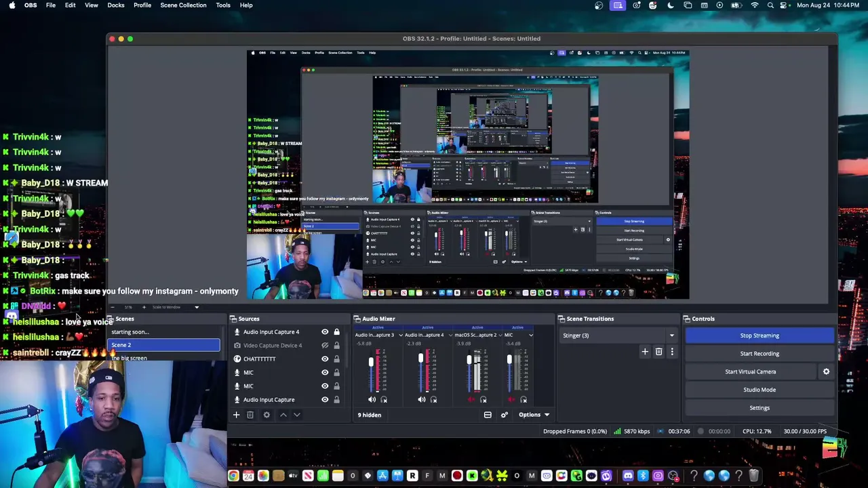Open Trash in the macOS Dock
This screenshot has width=868, height=488.
tap(753, 476)
